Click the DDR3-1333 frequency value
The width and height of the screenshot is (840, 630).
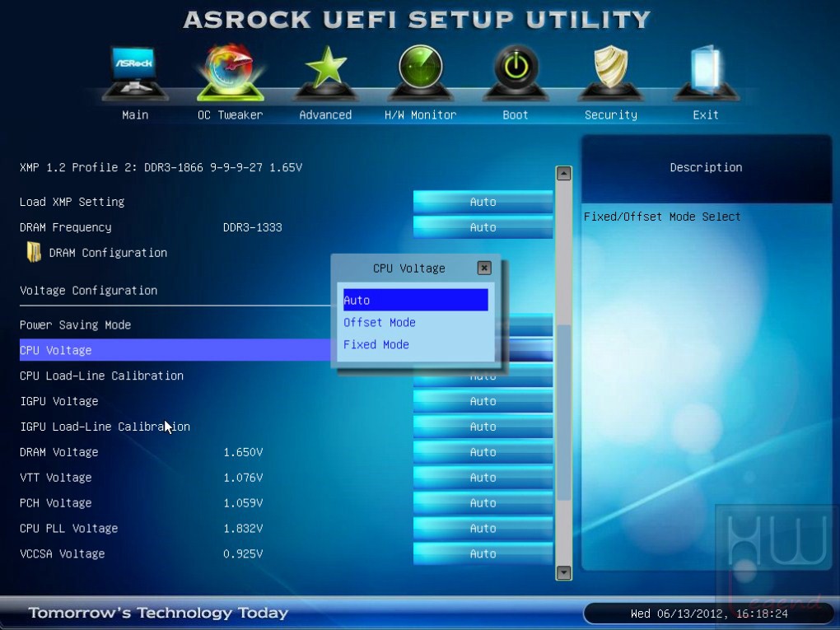pos(252,227)
